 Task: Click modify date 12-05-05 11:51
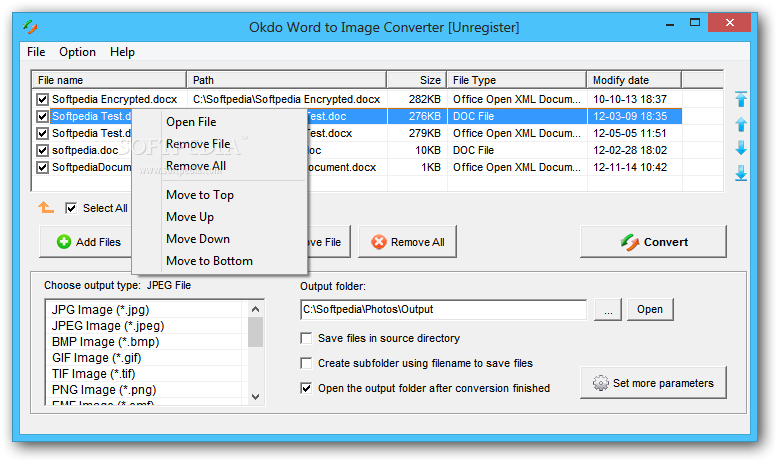[x=630, y=133]
